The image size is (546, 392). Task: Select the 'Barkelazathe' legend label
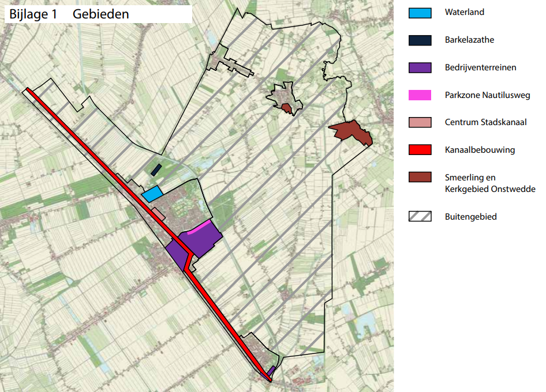pyautogui.click(x=469, y=40)
